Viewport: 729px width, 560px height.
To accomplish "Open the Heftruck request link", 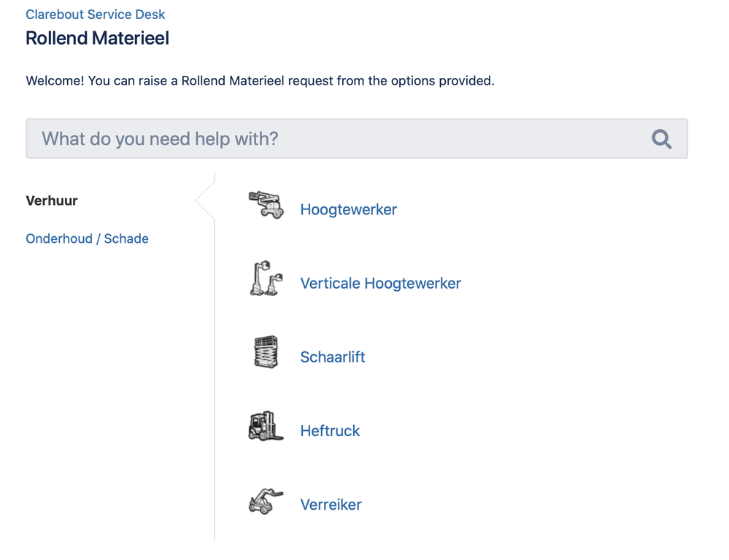I will click(x=330, y=431).
